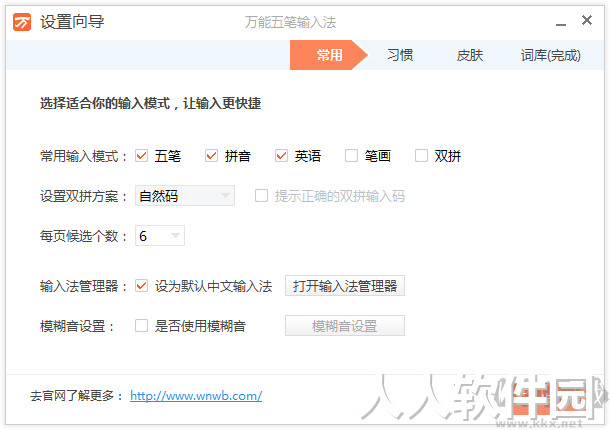Check 提示正确的双拼输入码 option
610x430 pixels.
(261, 196)
